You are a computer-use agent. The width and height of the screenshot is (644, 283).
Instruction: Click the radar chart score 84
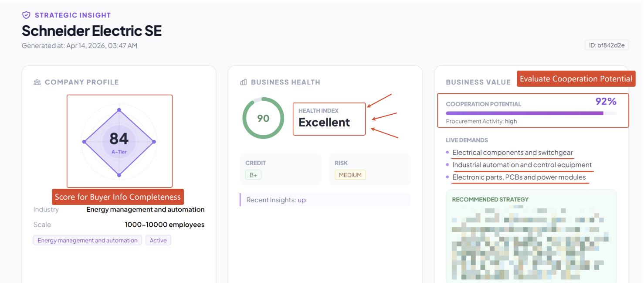click(x=119, y=139)
